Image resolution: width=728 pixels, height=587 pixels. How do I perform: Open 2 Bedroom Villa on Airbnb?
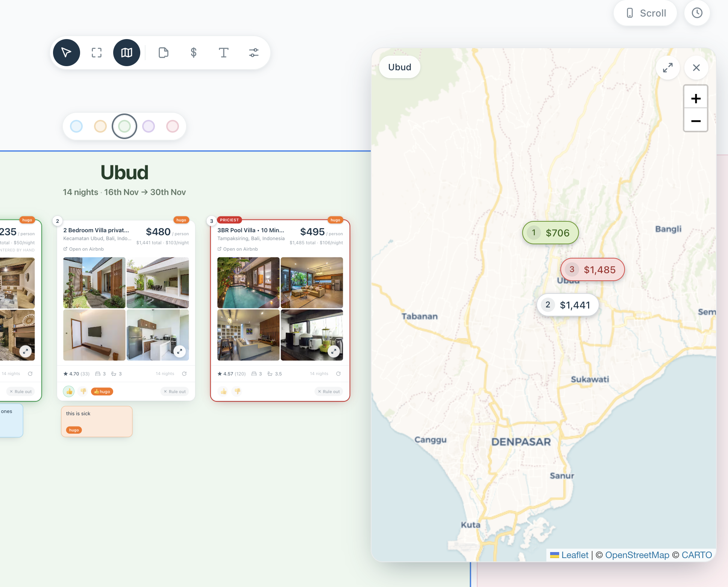pos(83,249)
